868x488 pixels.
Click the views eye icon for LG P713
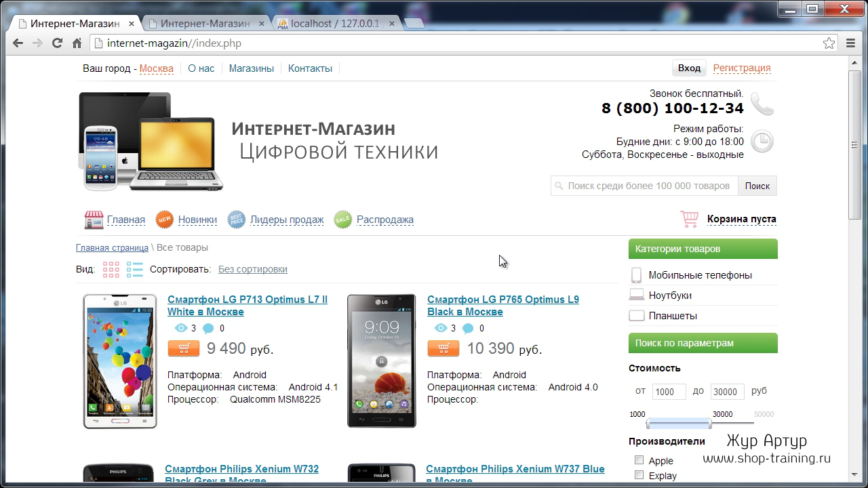(x=180, y=328)
